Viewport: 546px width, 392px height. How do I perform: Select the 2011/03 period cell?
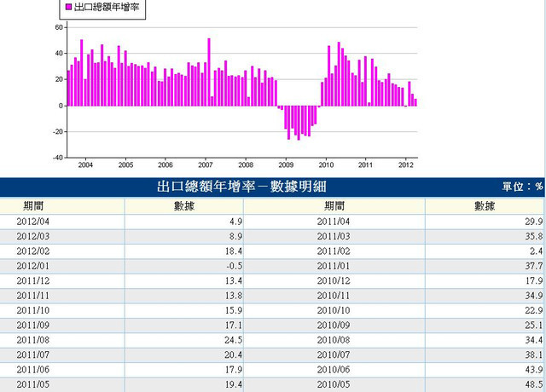[334, 237]
